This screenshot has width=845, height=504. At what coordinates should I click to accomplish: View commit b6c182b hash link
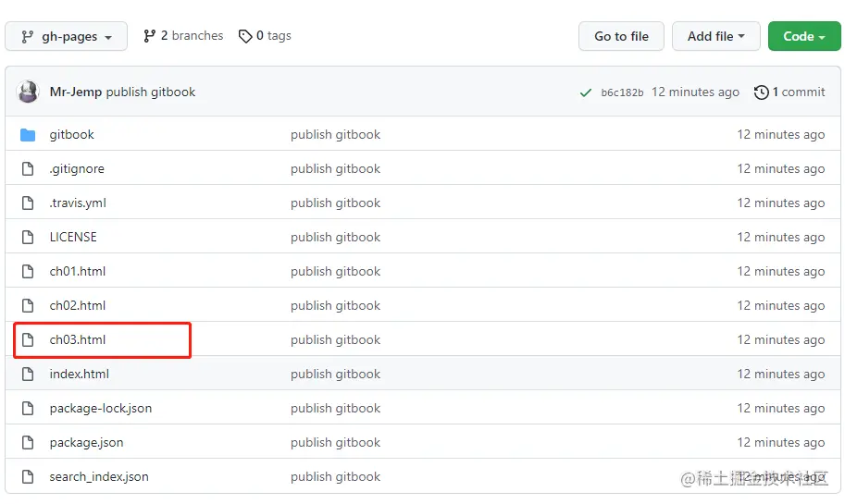tap(622, 92)
